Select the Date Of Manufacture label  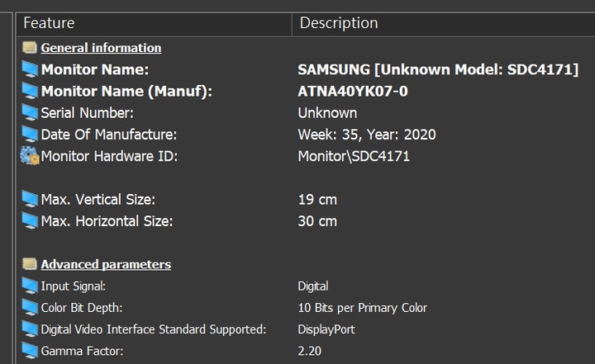click(x=109, y=135)
